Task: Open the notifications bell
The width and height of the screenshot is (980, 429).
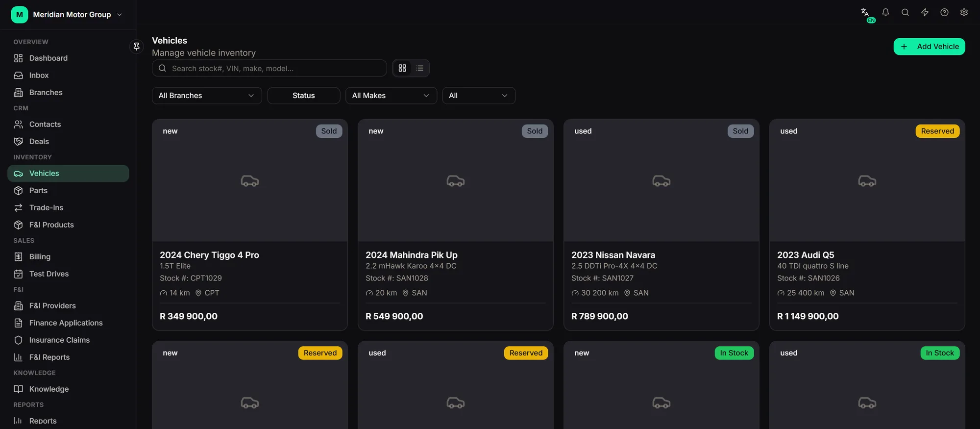Action: coord(885,13)
